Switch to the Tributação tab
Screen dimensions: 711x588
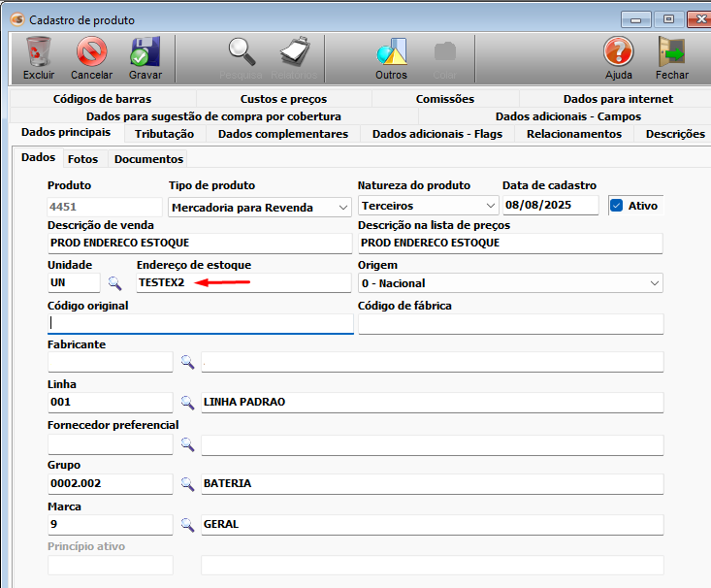coord(164,134)
